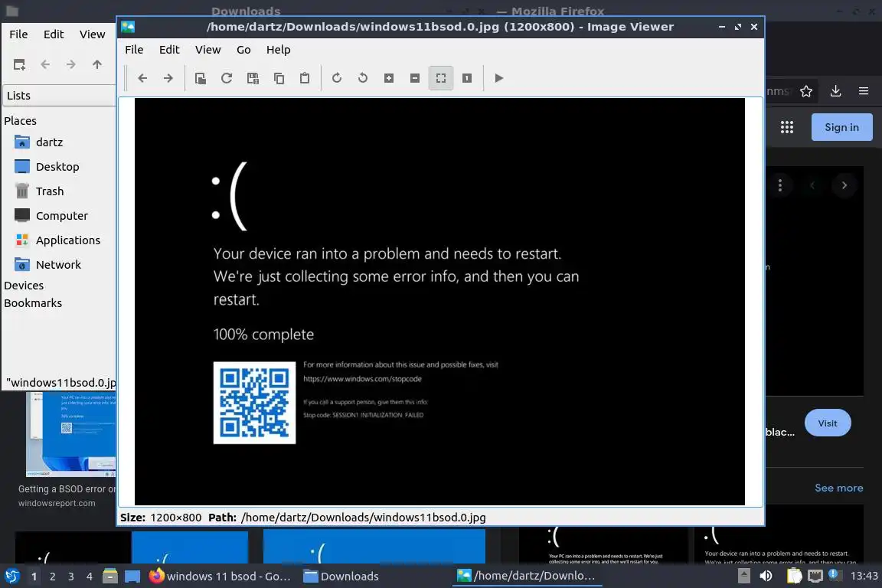The image size is (882, 588).
Task: Click the windowsreport.com source link
Action: (57, 503)
